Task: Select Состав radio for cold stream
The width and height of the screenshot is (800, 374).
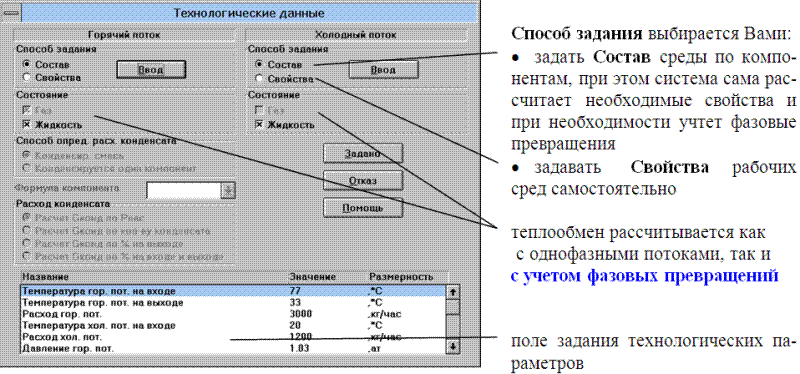Action: (x=260, y=65)
